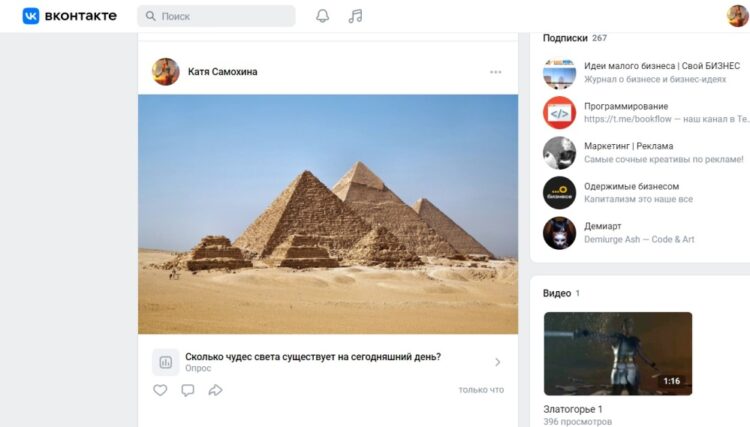The height and width of the screenshot is (427, 750).
Task: Open the music player icon
Action: tap(355, 16)
